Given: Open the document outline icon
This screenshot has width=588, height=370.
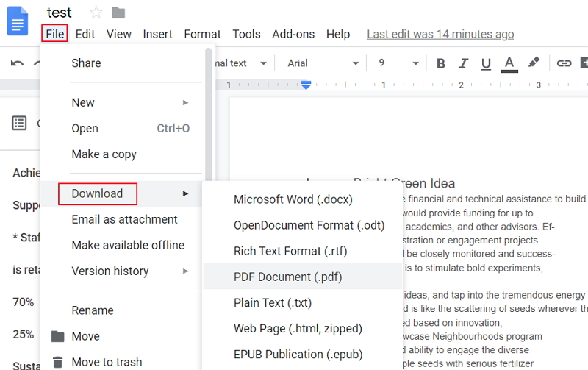Looking at the screenshot, I should [19, 123].
